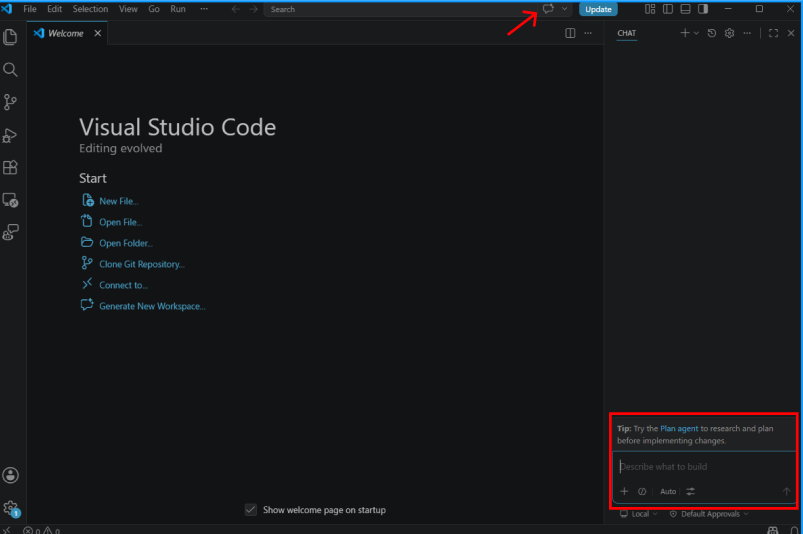803x534 pixels.
Task: Open the Source Control view
Action: [x=10, y=102]
